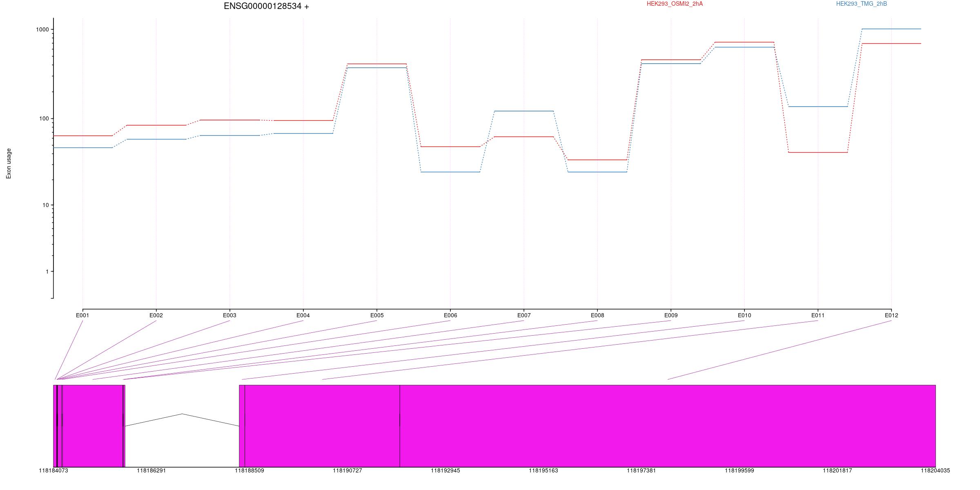This screenshot has height=490, width=980.
Task: Click genomic coordinate 118204035
Action: tap(935, 471)
